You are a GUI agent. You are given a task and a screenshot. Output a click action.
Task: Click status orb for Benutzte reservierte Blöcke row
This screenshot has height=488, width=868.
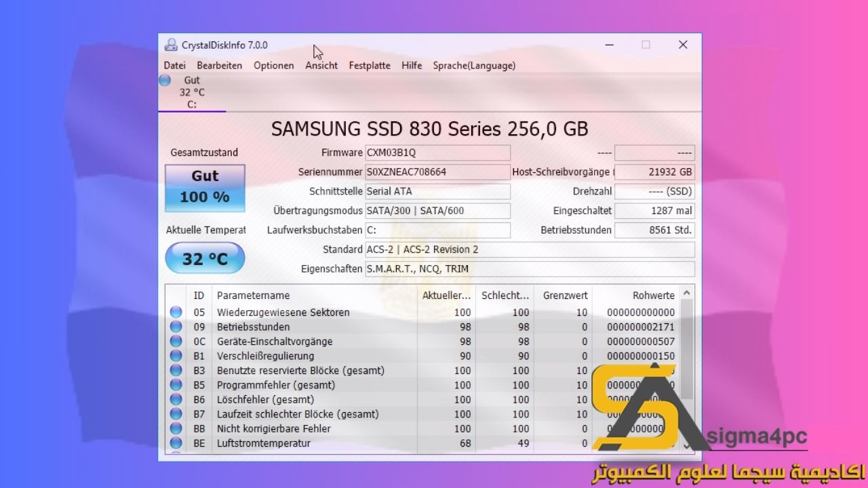click(176, 371)
